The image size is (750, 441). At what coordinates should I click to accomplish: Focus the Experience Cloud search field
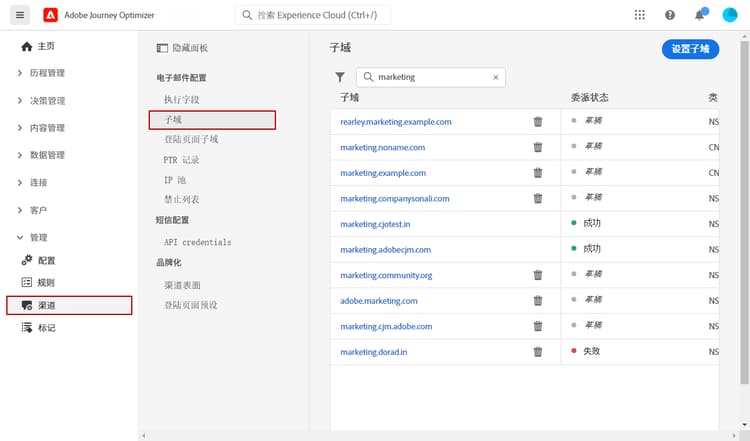coord(312,15)
